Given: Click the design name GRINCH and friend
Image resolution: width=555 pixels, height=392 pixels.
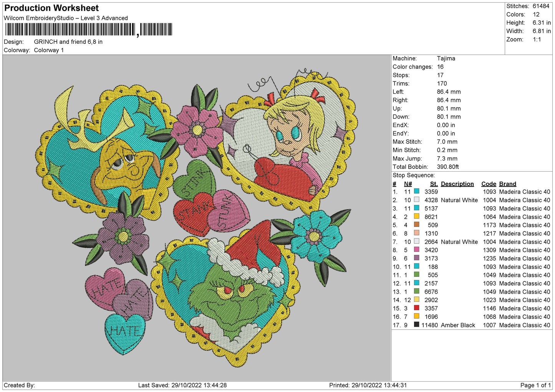Looking at the screenshot, I should pyautogui.click(x=68, y=42).
